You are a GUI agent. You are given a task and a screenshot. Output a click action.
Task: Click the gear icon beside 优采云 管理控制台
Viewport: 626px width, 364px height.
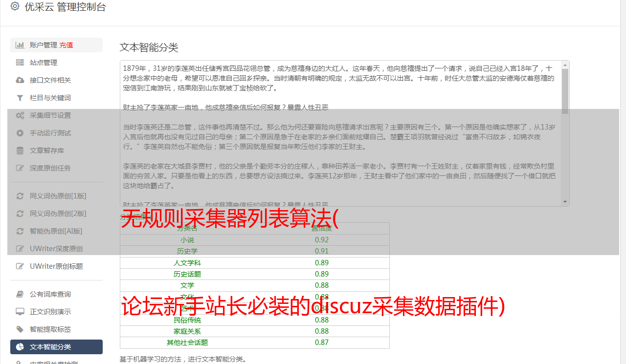pyautogui.click(x=15, y=6)
